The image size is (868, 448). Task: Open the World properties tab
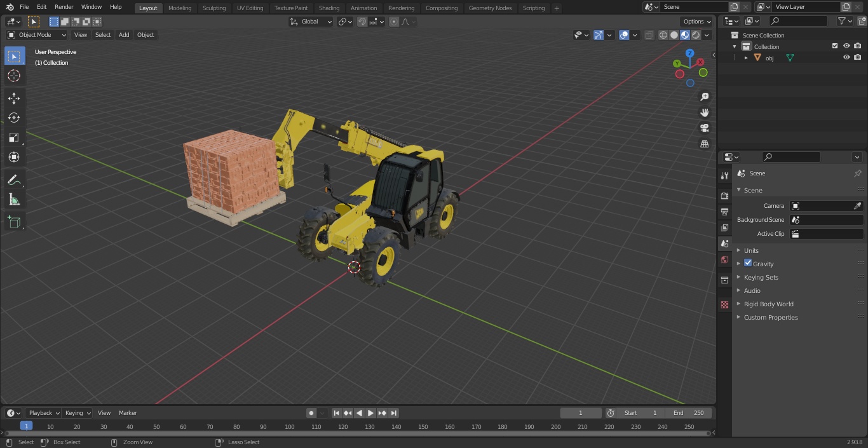coord(724,259)
